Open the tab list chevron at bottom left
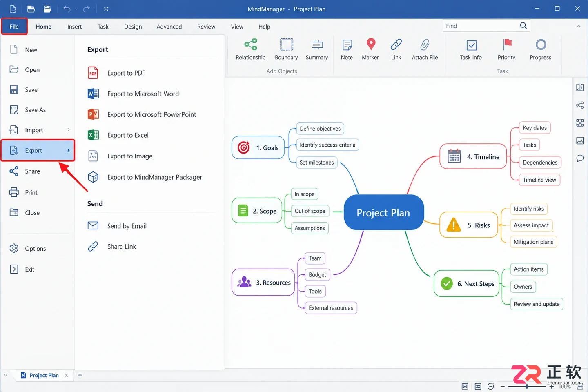 [x=6, y=375]
